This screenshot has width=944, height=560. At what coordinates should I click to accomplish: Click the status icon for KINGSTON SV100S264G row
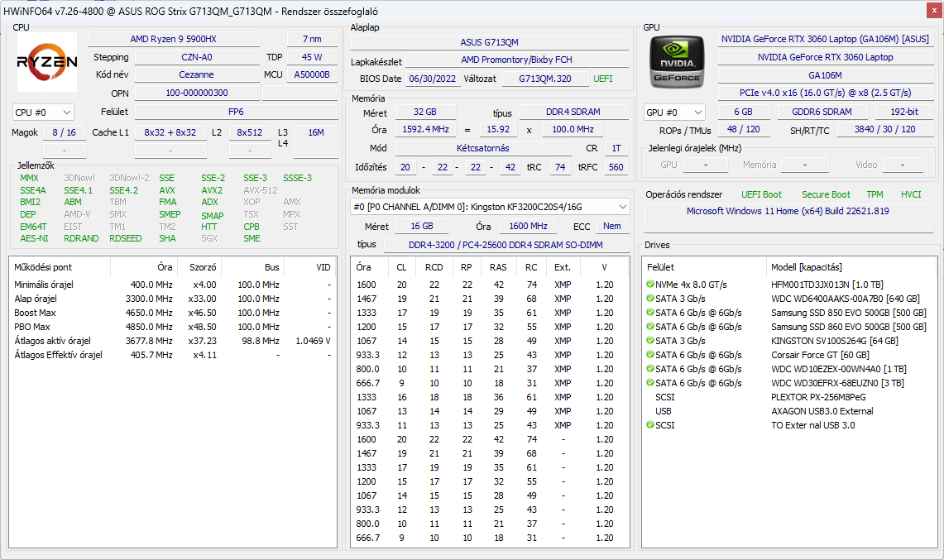tap(650, 340)
